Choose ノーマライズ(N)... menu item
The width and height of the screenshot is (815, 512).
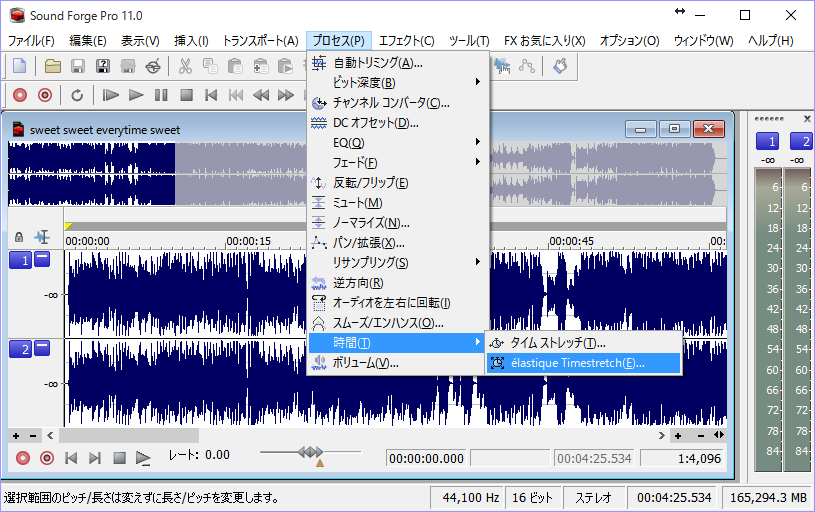(x=398, y=223)
